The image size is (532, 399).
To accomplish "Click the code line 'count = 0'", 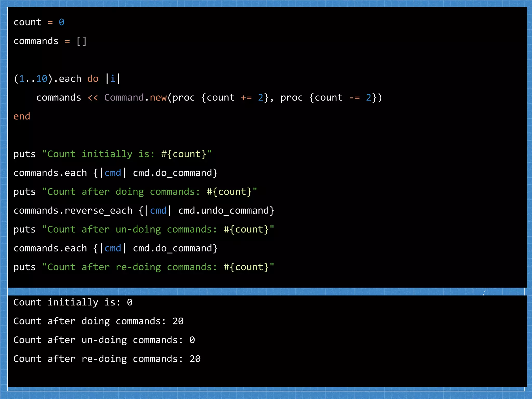I will click(x=39, y=22).
